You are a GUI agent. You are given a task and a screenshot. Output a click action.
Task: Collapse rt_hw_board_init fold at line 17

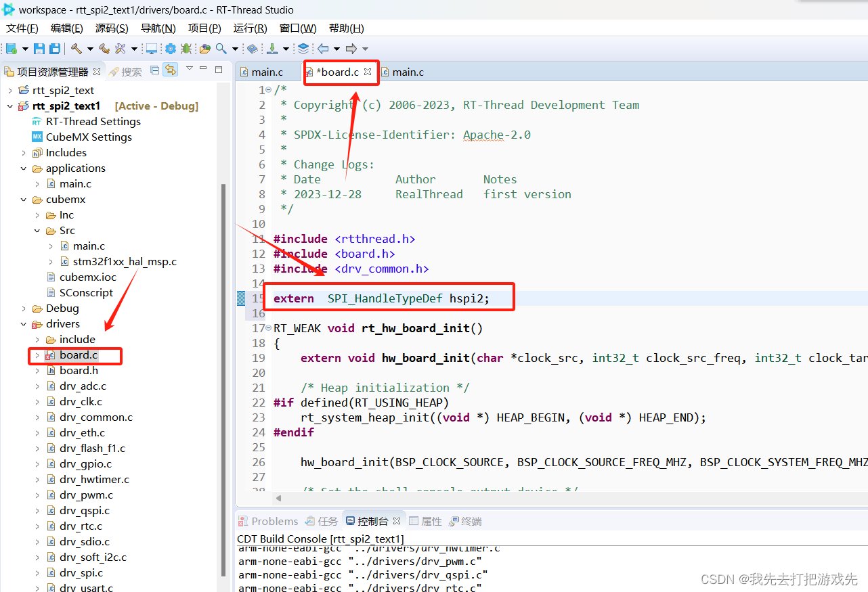(x=269, y=328)
